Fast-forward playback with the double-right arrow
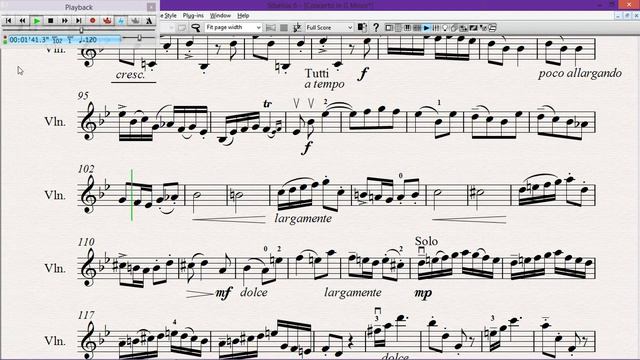The image size is (640, 360). click(x=64, y=20)
